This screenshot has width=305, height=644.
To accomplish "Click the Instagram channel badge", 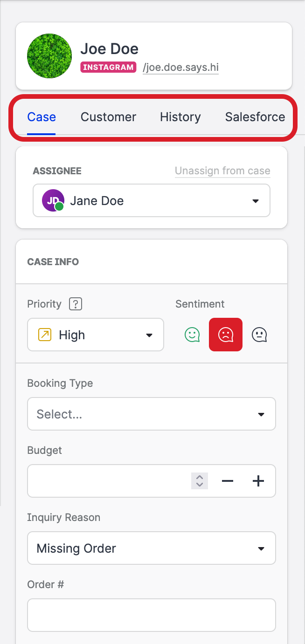I will click(x=108, y=67).
